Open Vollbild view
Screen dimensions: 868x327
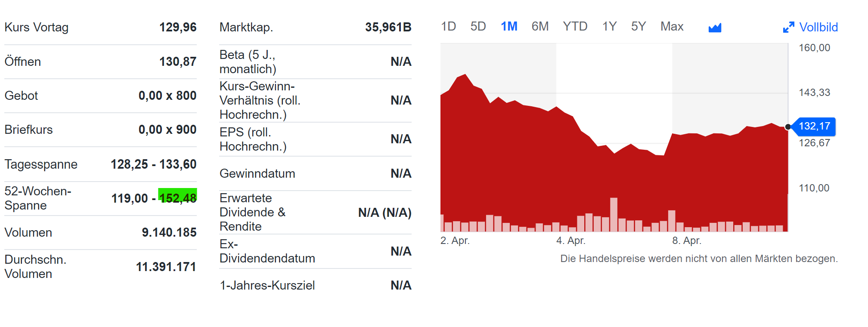pos(818,27)
